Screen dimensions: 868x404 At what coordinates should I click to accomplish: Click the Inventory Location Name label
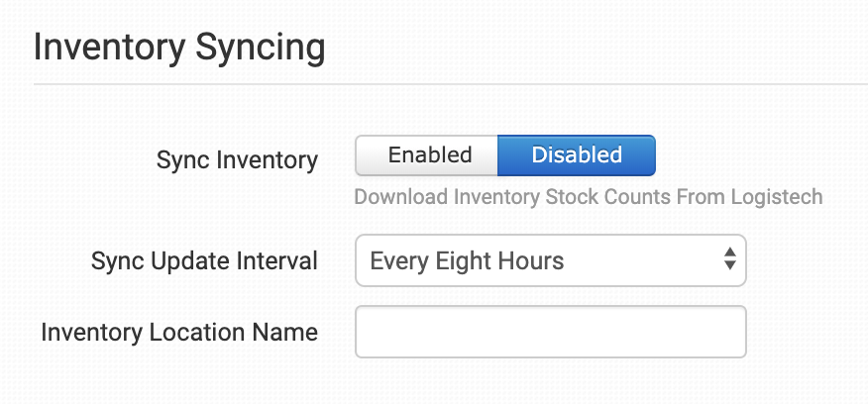click(x=179, y=332)
